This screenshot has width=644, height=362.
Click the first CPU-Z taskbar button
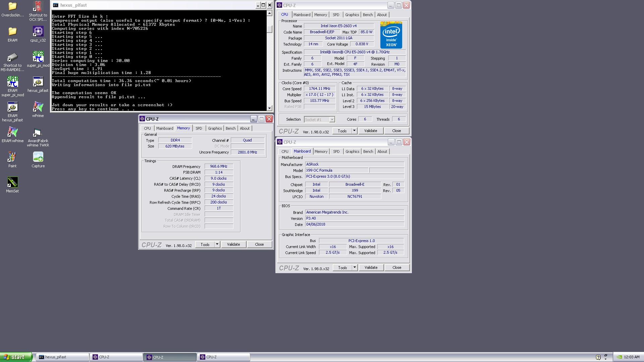pyautogui.click(x=116, y=357)
